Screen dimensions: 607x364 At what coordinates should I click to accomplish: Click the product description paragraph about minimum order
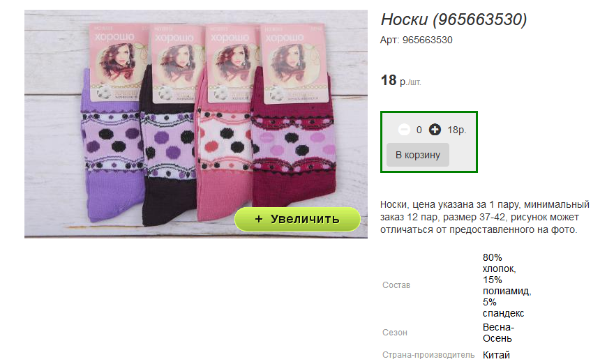click(x=485, y=217)
